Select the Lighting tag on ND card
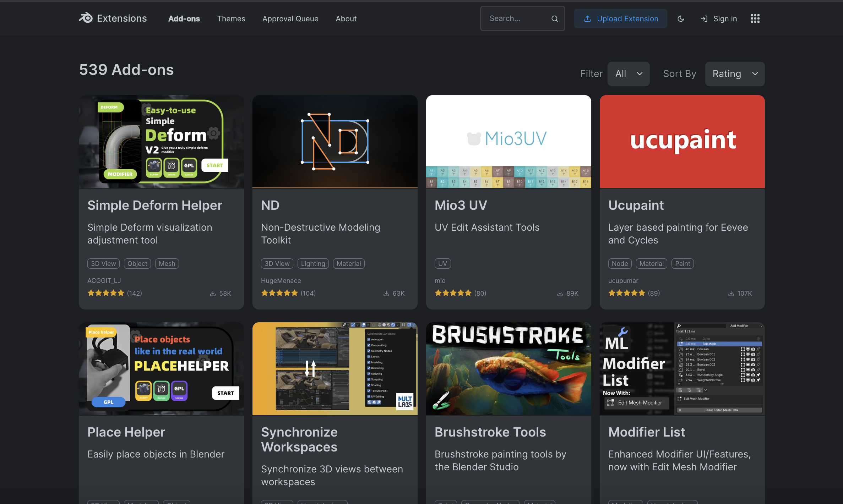Viewport: 843px width, 504px height. 313,264
